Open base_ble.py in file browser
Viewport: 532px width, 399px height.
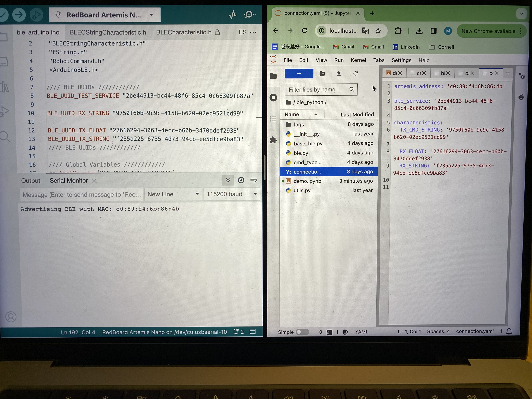329,143
